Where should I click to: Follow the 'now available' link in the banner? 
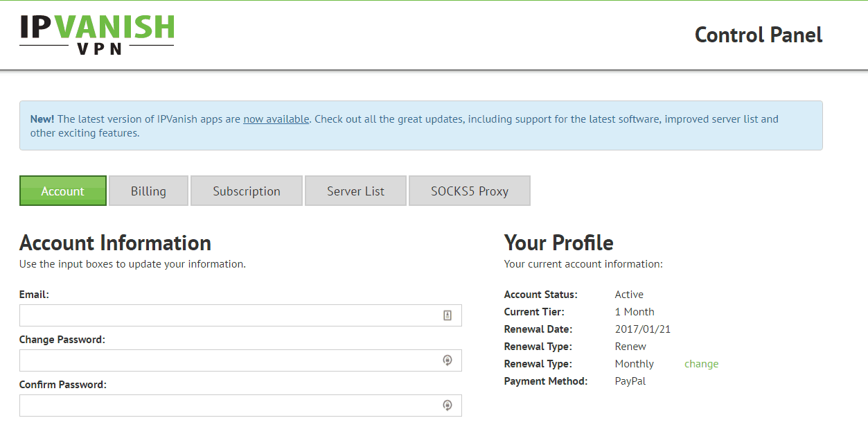[x=276, y=119]
